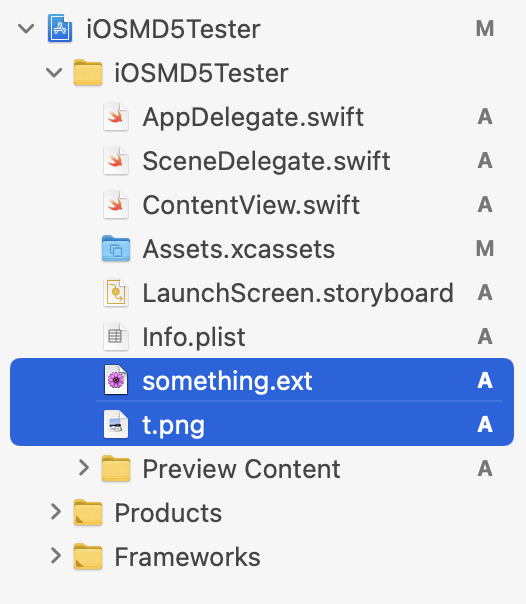Open Info.plist by its name
The image size is (526, 604).
[x=194, y=337]
